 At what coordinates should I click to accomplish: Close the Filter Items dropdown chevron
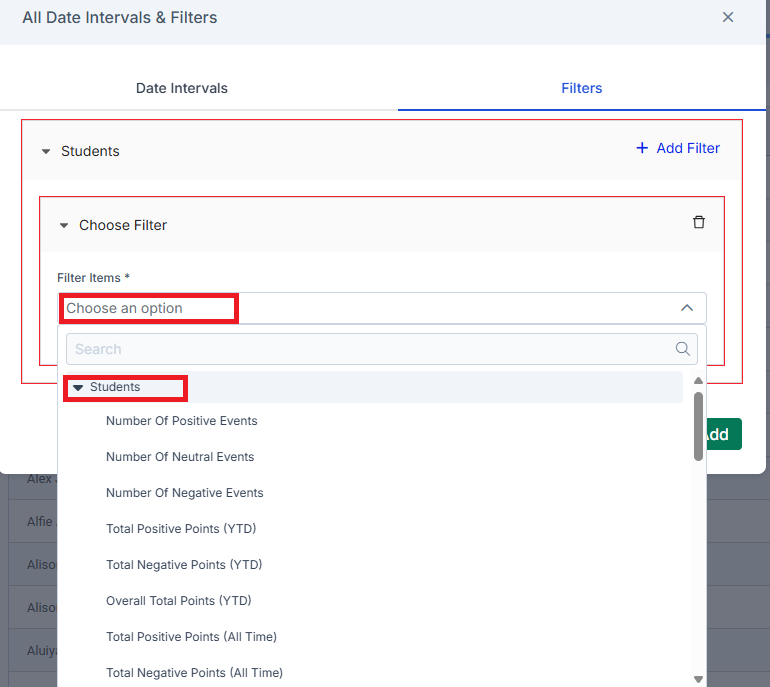[x=687, y=308]
